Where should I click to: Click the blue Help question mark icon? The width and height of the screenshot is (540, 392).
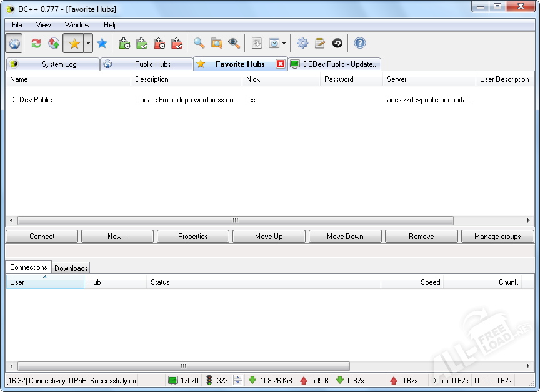pyautogui.click(x=359, y=43)
